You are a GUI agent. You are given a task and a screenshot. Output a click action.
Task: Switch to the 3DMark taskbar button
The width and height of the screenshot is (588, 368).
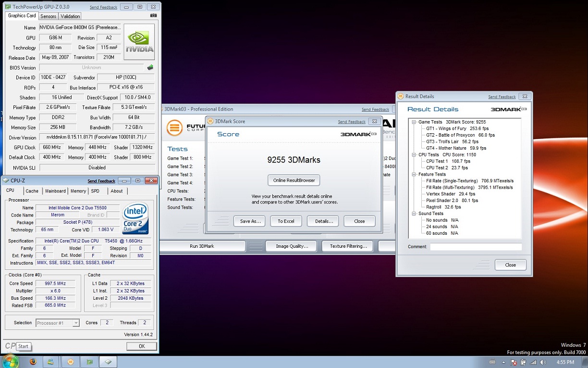pos(70,362)
